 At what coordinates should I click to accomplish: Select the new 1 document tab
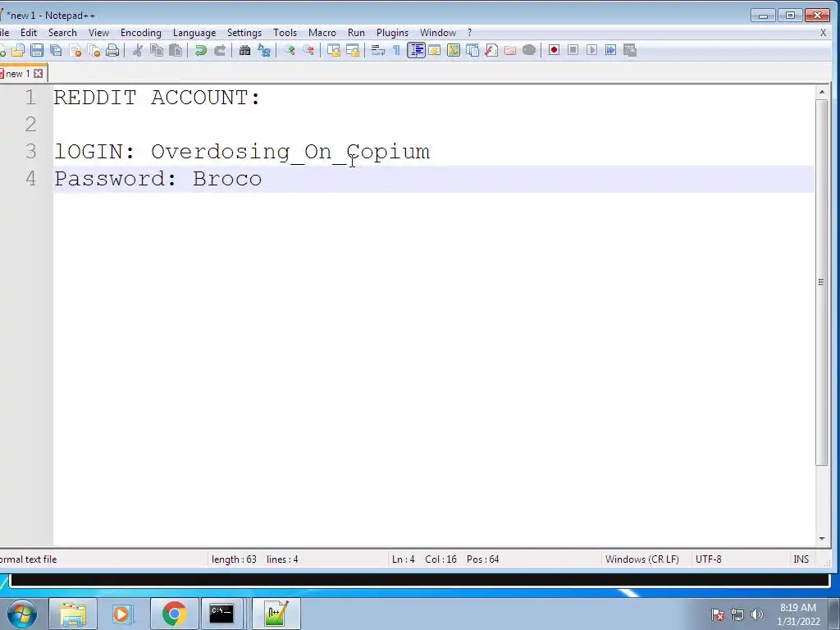point(16,73)
